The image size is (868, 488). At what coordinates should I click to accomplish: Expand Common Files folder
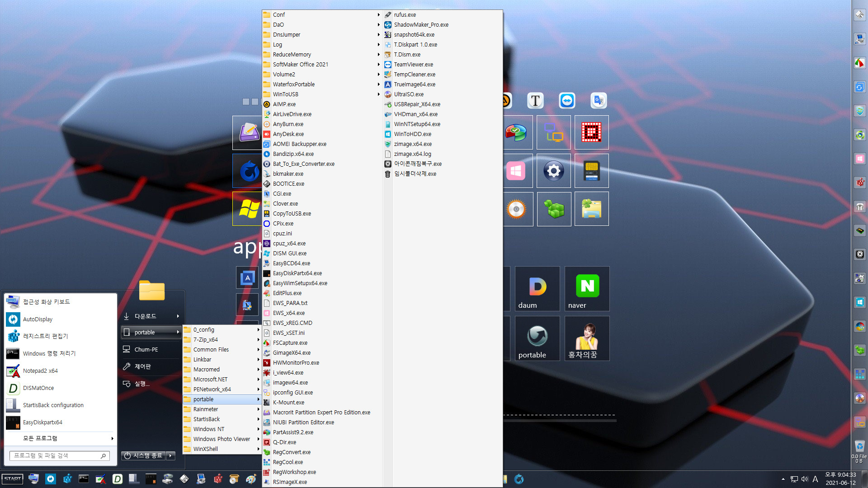(222, 350)
